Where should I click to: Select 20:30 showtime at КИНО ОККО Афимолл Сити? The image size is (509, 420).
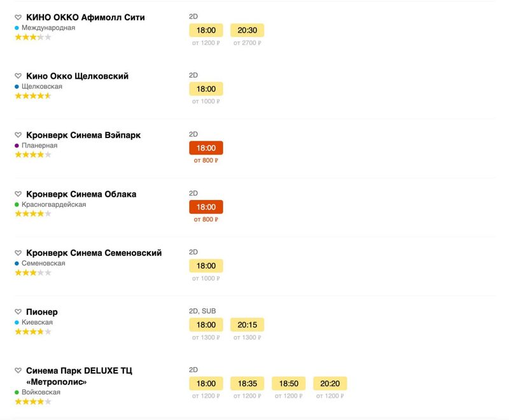point(247,30)
